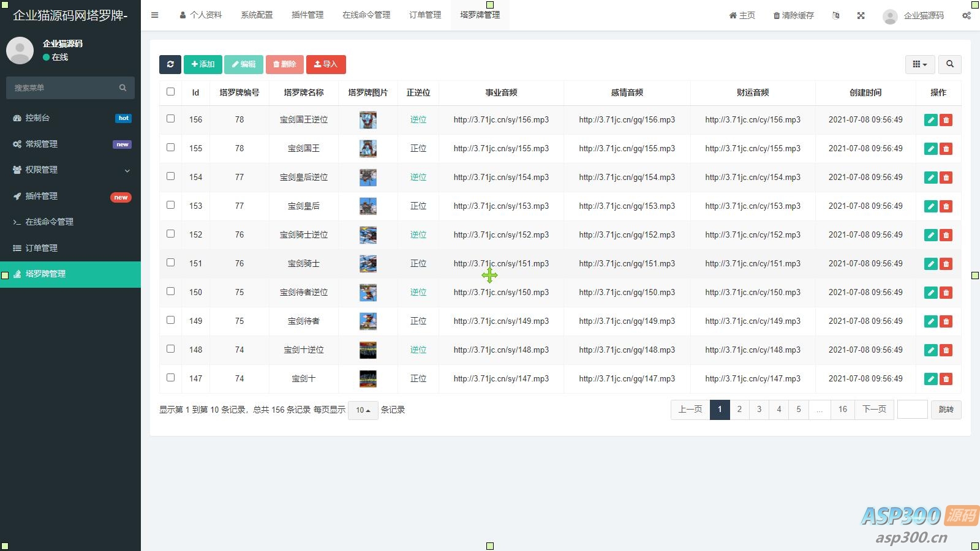The height and width of the screenshot is (551, 980).
Task: Click the fullscreen icon in top bar
Action: 861,15
